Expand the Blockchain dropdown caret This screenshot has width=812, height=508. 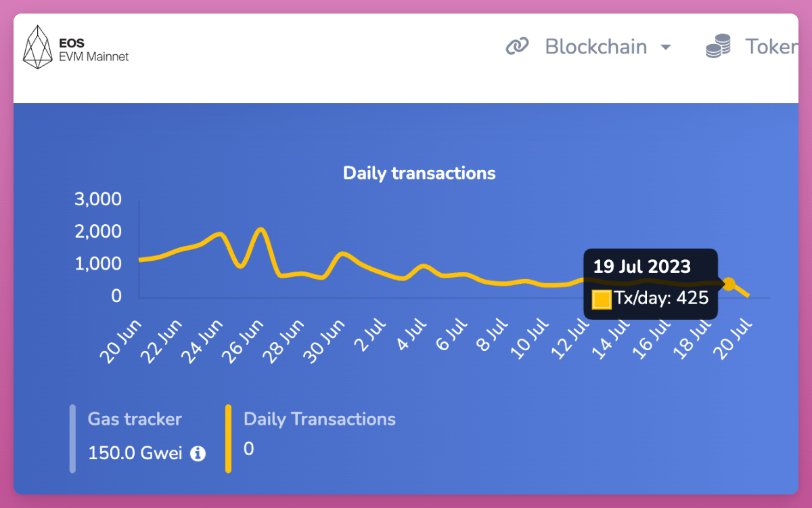tap(666, 47)
